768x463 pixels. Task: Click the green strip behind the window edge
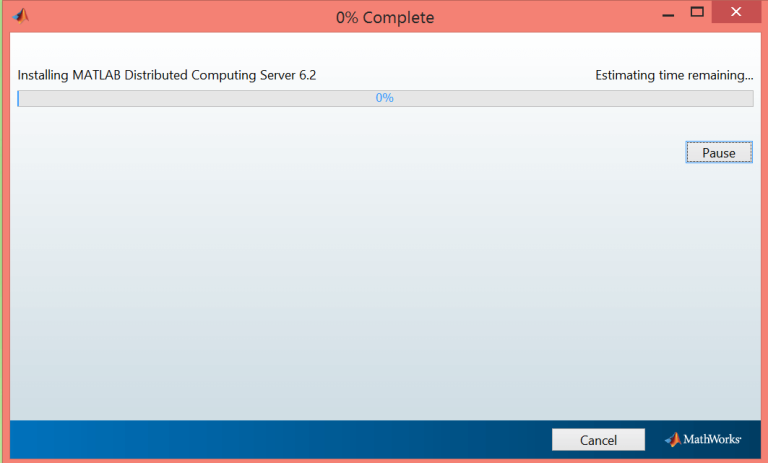coord(1,231)
